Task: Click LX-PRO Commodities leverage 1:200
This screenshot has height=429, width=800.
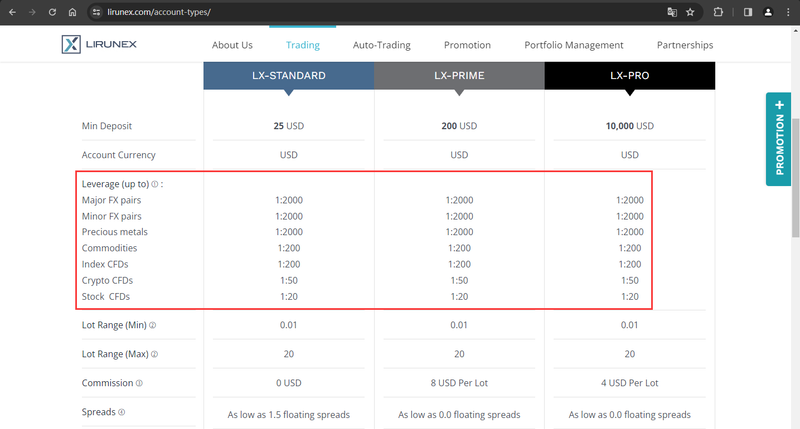Action: (x=630, y=248)
